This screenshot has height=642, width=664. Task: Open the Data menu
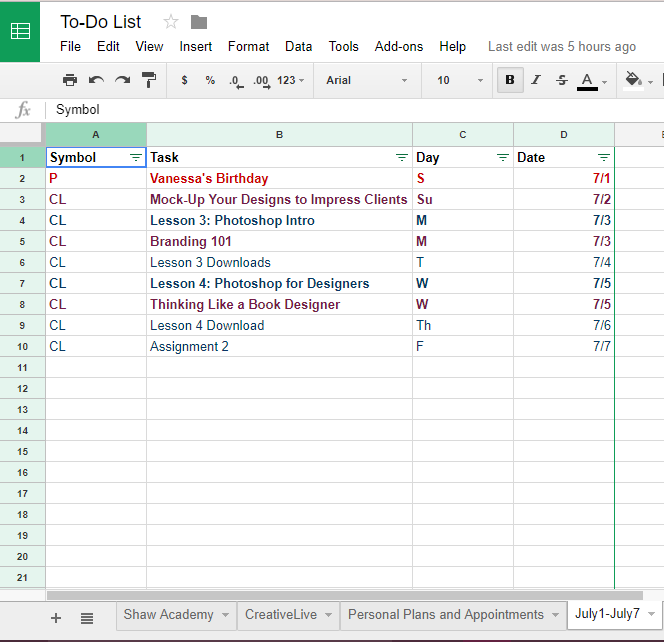click(x=299, y=46)
